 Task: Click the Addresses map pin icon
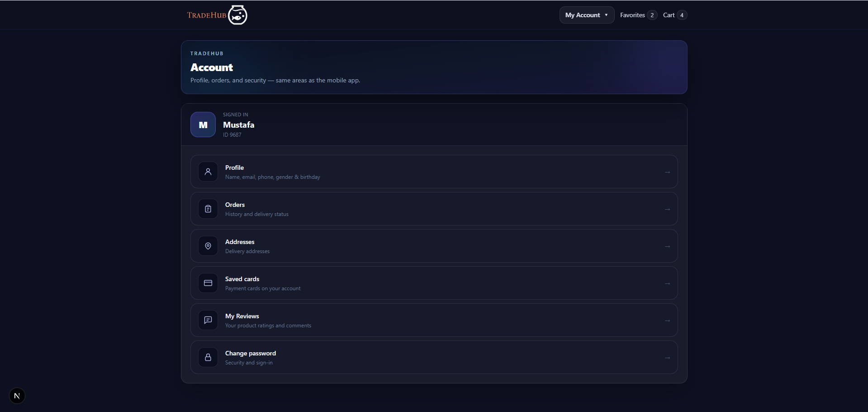(x=208, y=246)
